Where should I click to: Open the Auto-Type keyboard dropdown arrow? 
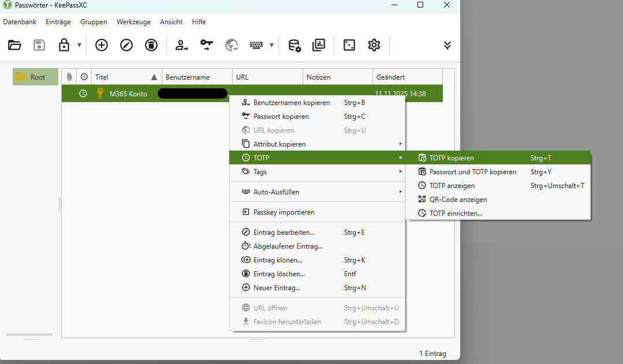[271, 45]
